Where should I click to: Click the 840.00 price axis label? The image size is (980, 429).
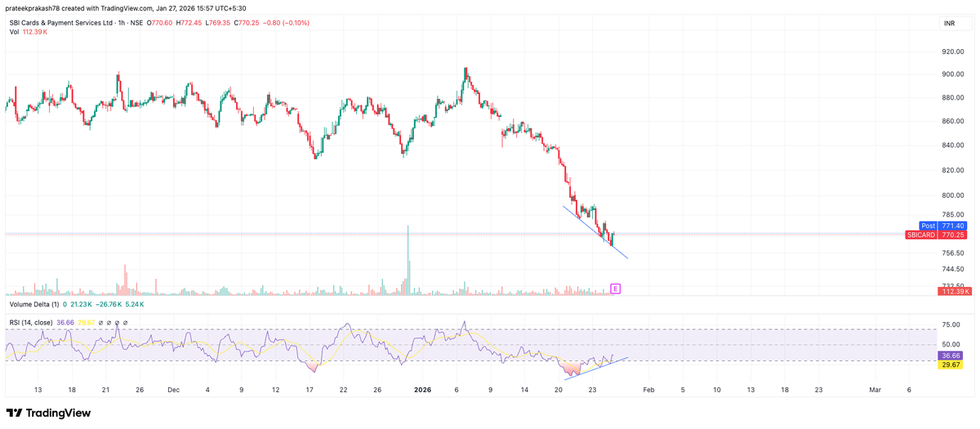pyautogui.click(x=952, y=146)
